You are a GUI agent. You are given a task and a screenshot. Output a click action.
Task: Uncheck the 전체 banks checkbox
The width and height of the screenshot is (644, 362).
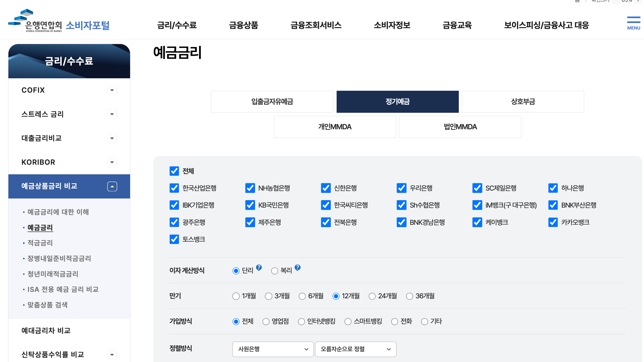(x=174, y=171)
